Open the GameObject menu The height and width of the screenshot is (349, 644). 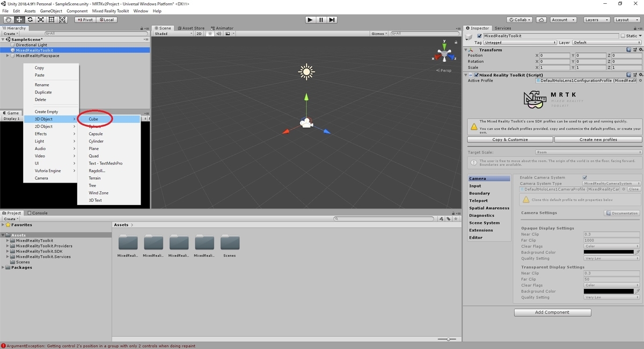(x=51, y=11)
